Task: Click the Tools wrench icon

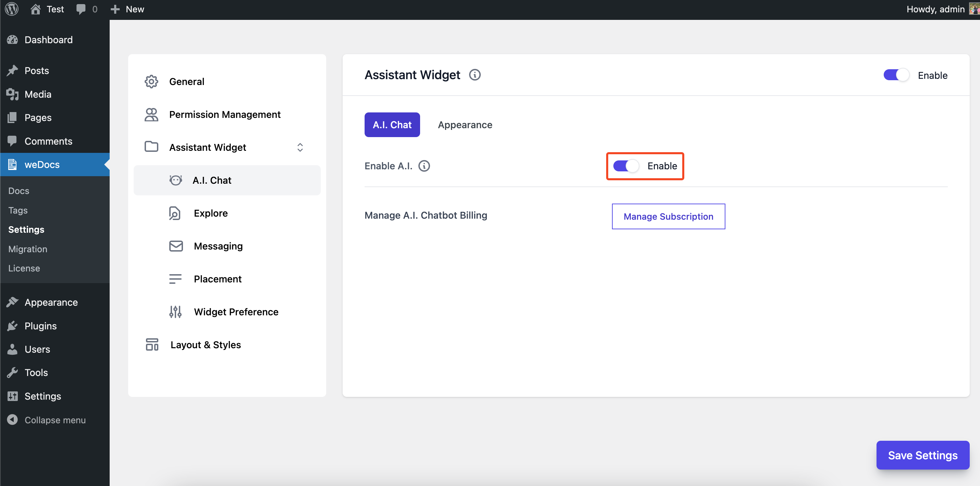Action: pyautogui.click(x=13, y=372)
